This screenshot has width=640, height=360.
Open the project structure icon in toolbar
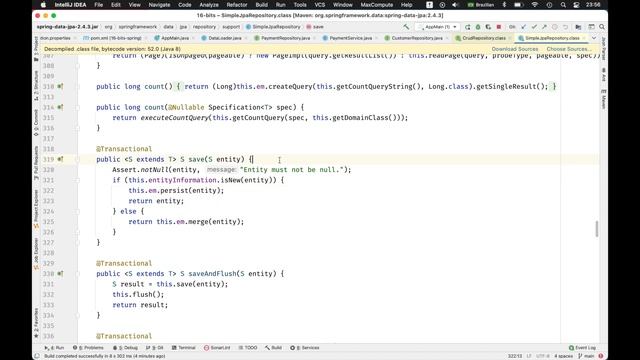pos(578,27)
